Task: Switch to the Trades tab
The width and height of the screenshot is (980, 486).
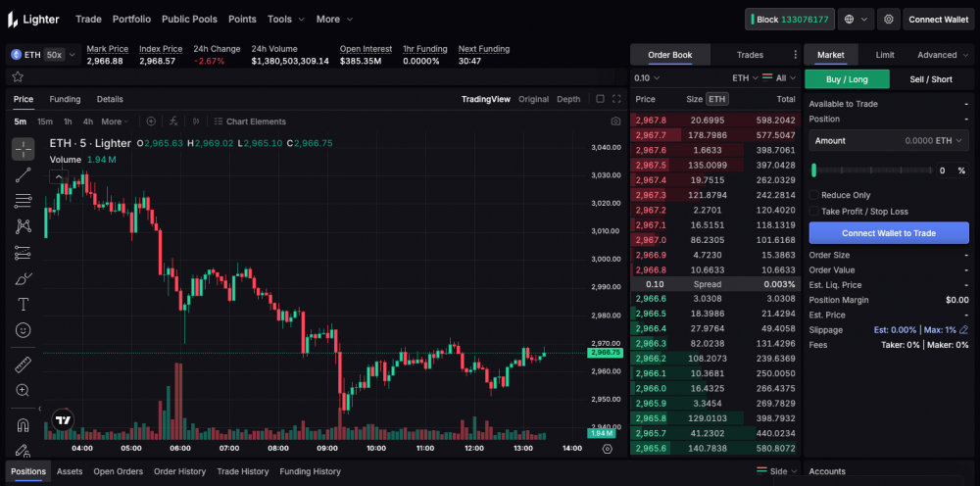Action: [750, 55]
